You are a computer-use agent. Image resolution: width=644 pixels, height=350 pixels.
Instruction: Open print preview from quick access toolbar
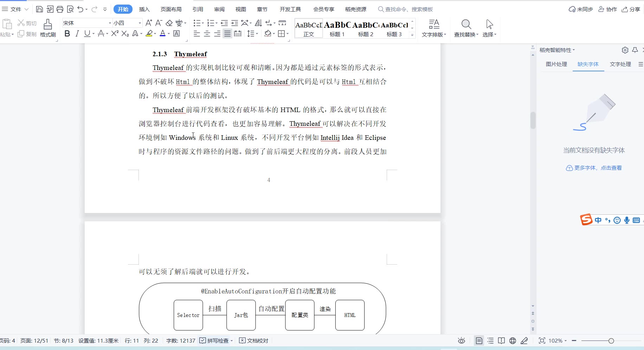coord(70,9)
